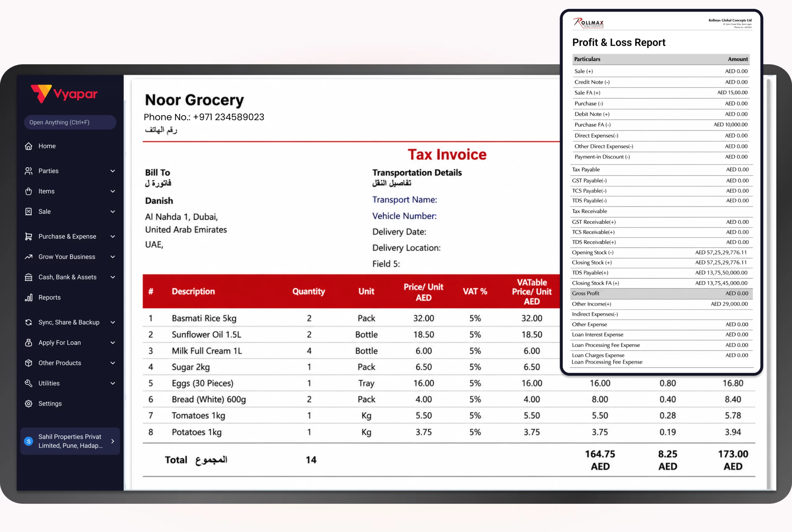The height and width of the screenshot is (532, 792).
Task: Click the Vyapar logo in sidebar
Action: 64,94
